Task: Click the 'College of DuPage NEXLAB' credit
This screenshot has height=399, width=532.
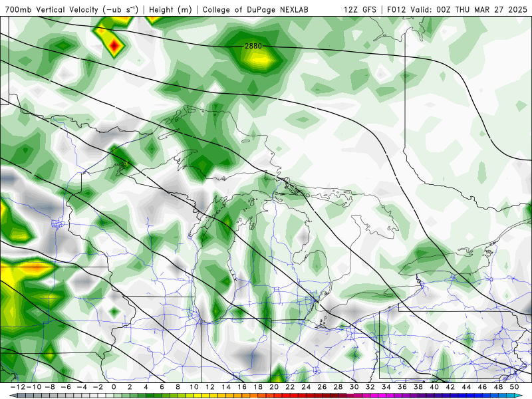Action: (255, 9)
